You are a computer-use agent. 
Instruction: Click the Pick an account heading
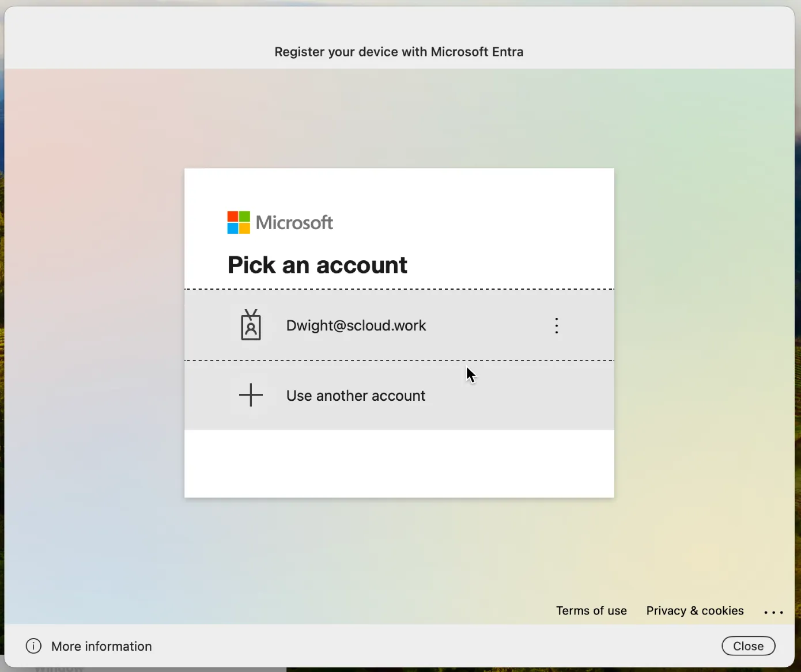(317, 265)
